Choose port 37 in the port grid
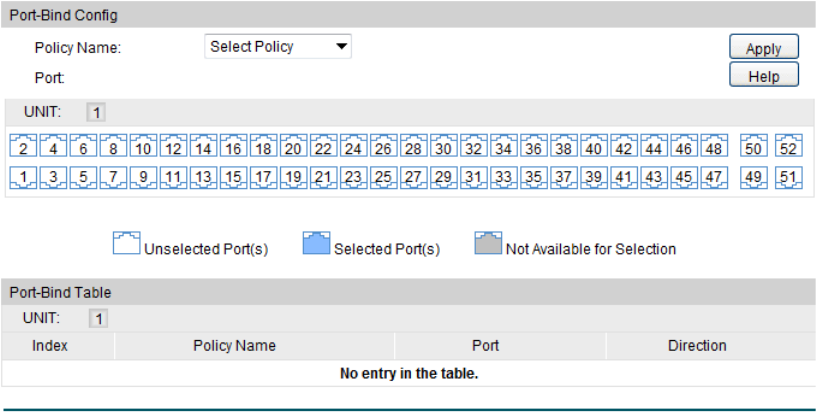Viewport: 816px width, 416px height. 564,178
